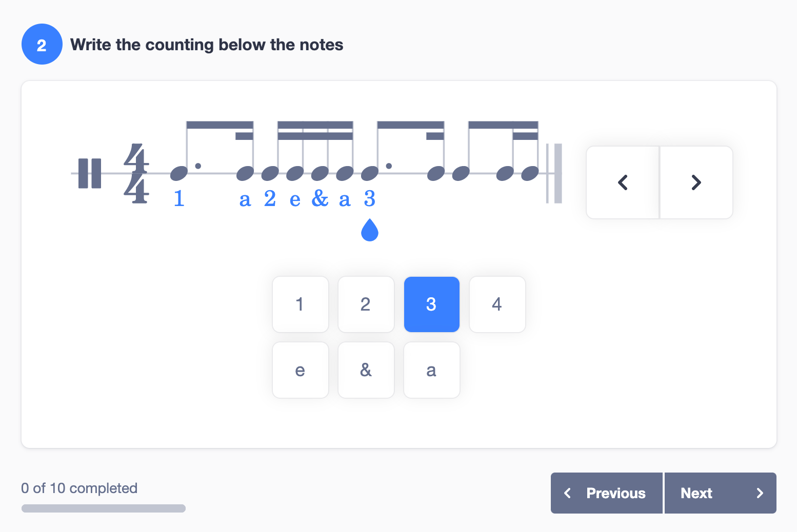Click the percussion clef symbol
Viewport: 797px width, 532px height.
coord(90,173)
